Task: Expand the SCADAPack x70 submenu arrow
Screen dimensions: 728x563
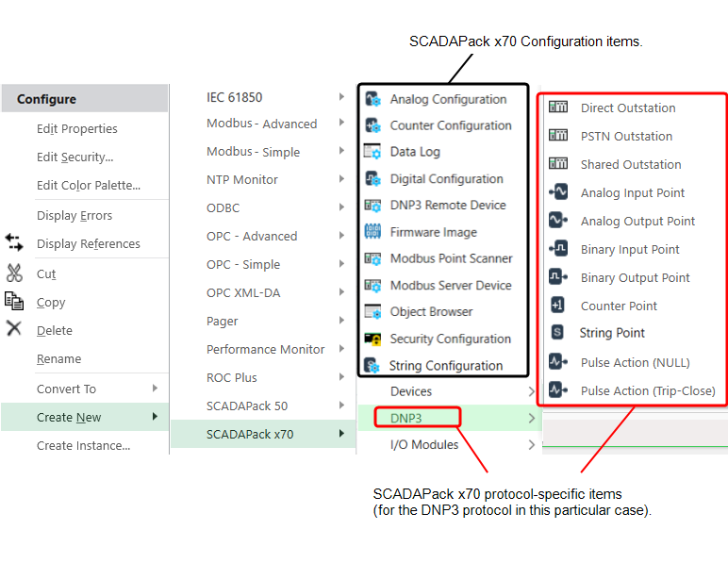Action: [x=341, y=434]
